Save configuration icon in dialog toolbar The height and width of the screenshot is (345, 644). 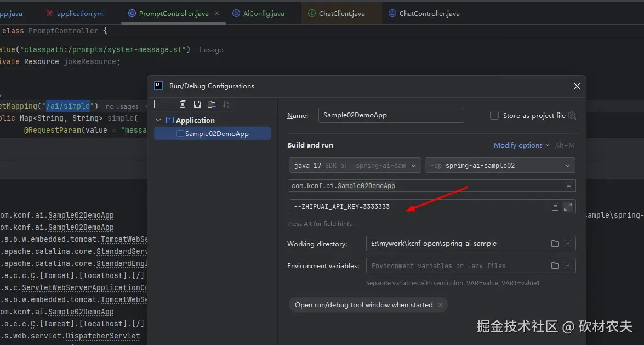(197, 104)
